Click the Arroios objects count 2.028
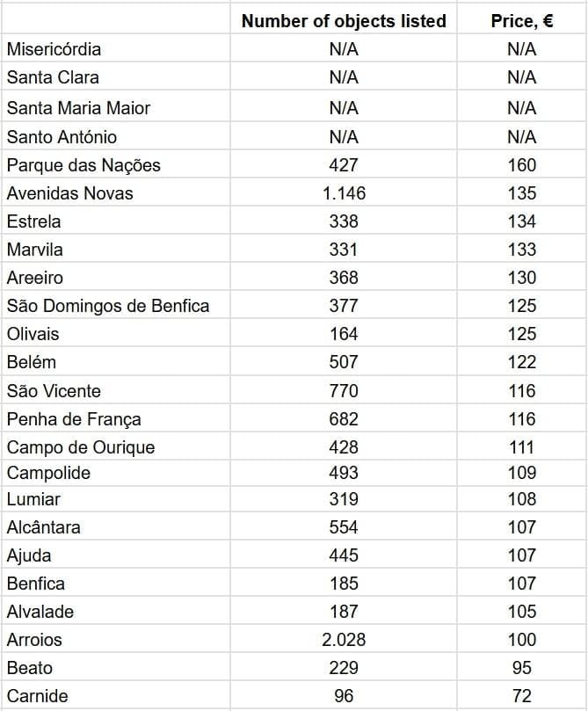This screenshot has width=588, height=711. (344, 640)
